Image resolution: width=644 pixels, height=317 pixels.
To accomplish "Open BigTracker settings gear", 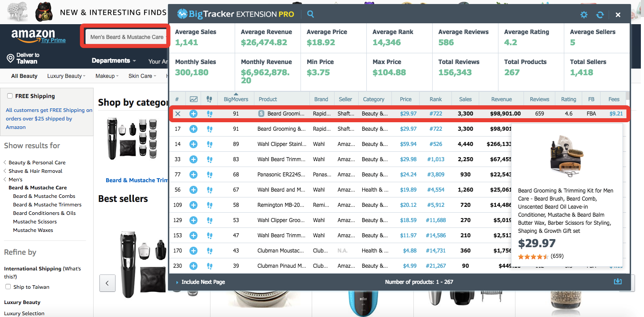I will (x=584, y=15).
